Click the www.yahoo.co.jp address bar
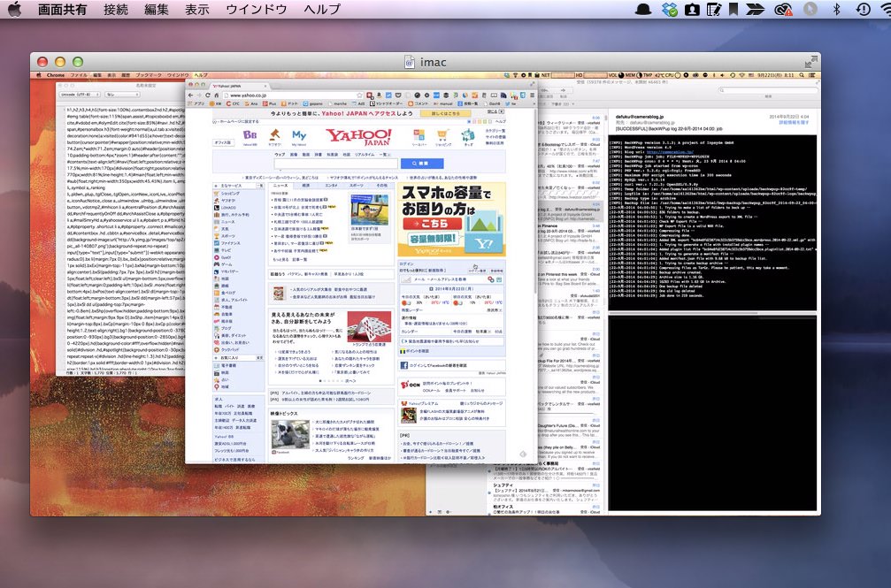This screenshot has width=891, height=588. click(293, 95)
